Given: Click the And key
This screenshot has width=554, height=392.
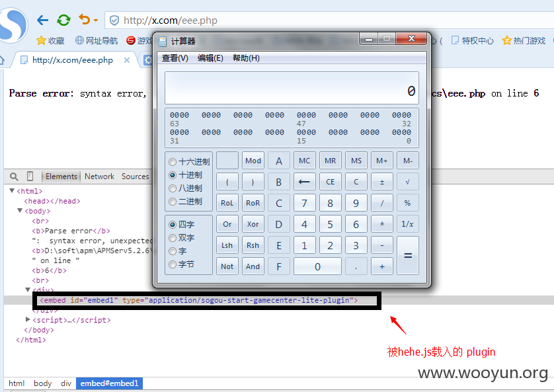Looking at the screenshot, I should coord(253,266).
